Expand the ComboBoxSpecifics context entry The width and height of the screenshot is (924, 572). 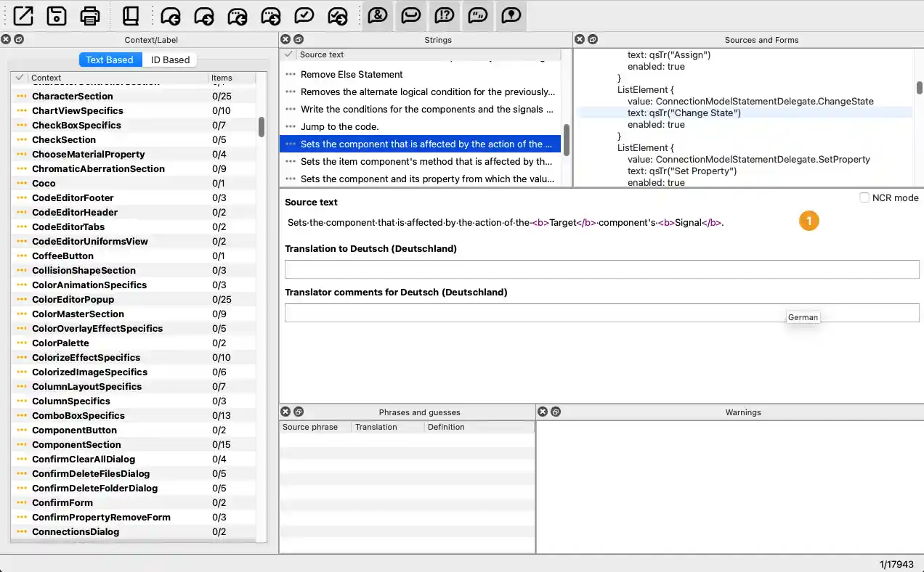click(20, 415)
